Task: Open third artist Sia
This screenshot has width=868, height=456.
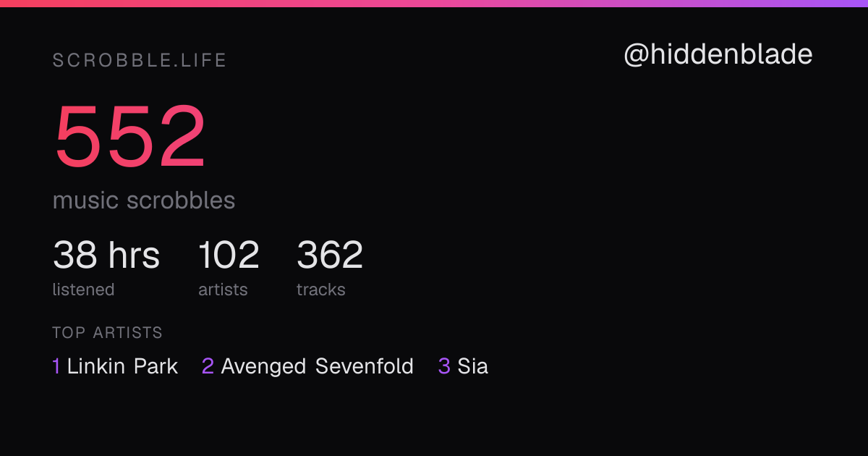Action: (x=473, y=366)
